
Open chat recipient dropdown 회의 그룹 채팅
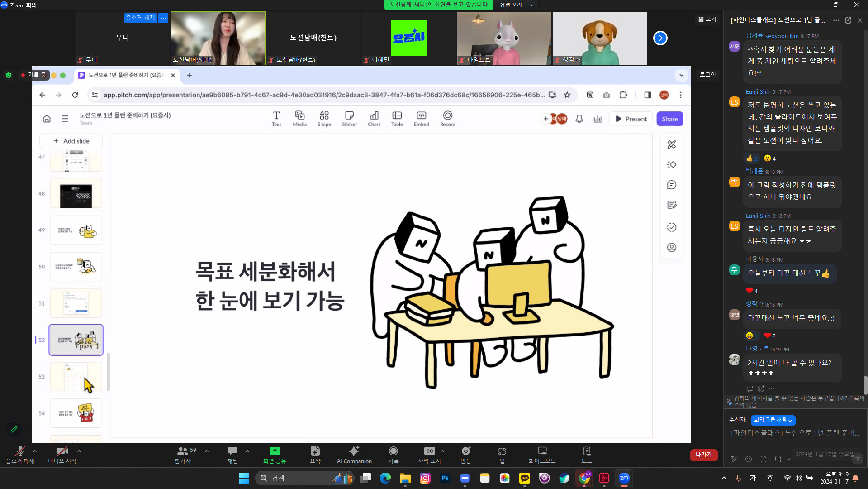[x=773, y=420]
